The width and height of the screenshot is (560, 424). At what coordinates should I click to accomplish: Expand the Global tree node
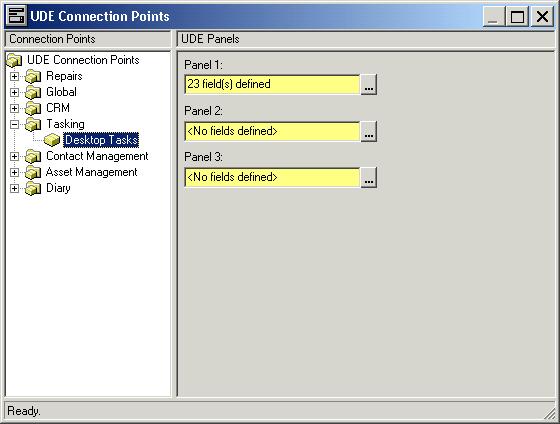tap(14, 92)
